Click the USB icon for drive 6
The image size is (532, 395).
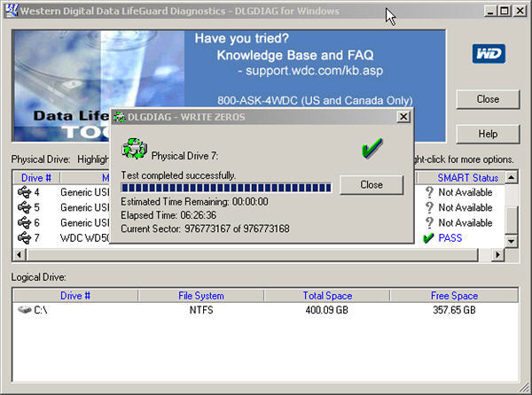25,222
